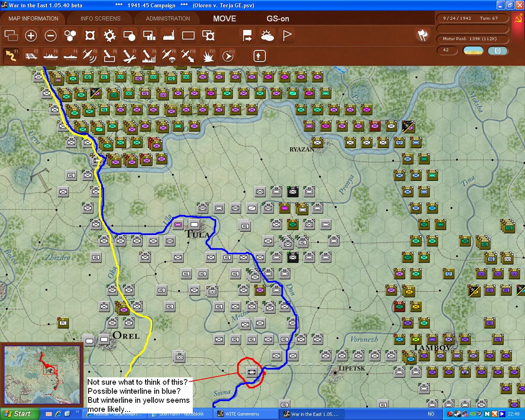The height and width of the screenshot is (420, 525).
Task: Show weather with the sun-cloud icon
Action: click(267, 36)
